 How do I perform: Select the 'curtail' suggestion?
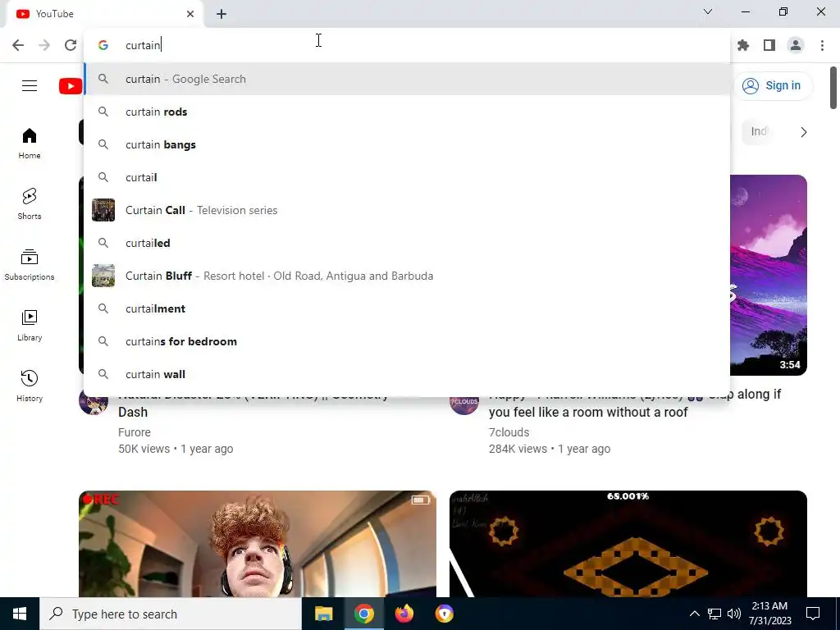point(407,177)
